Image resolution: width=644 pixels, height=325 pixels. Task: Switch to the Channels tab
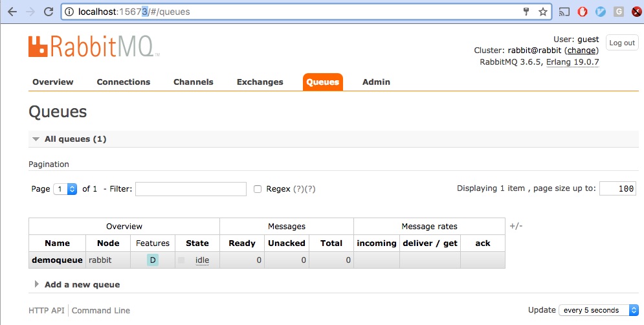click(193, 82)
